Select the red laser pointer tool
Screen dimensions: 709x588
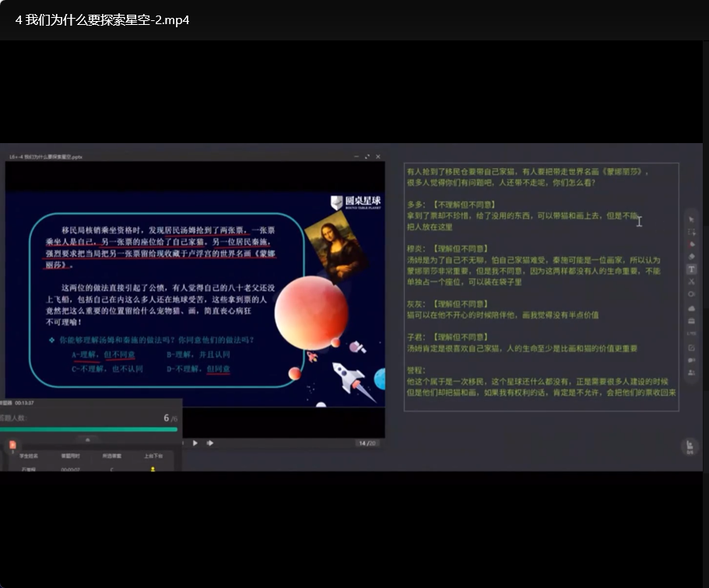(x=691, y=244)
